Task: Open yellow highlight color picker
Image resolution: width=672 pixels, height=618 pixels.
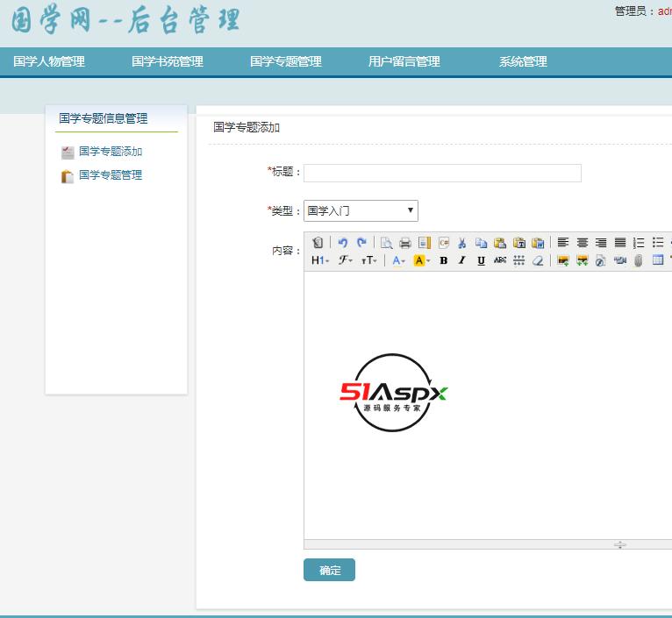Action: click(421, 260)
